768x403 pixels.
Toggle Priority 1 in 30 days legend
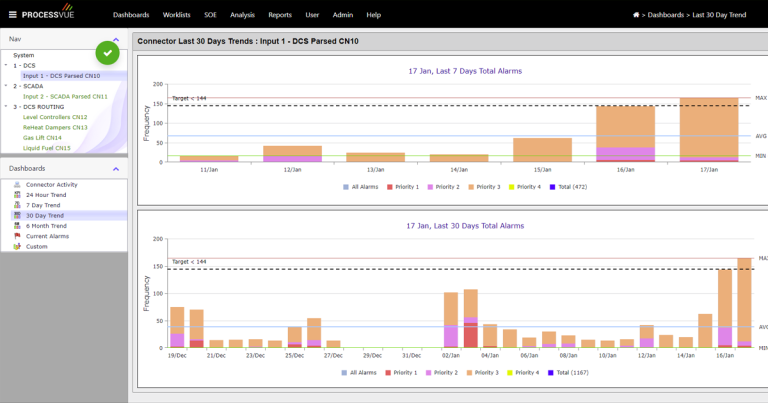[x=401, y=373]
